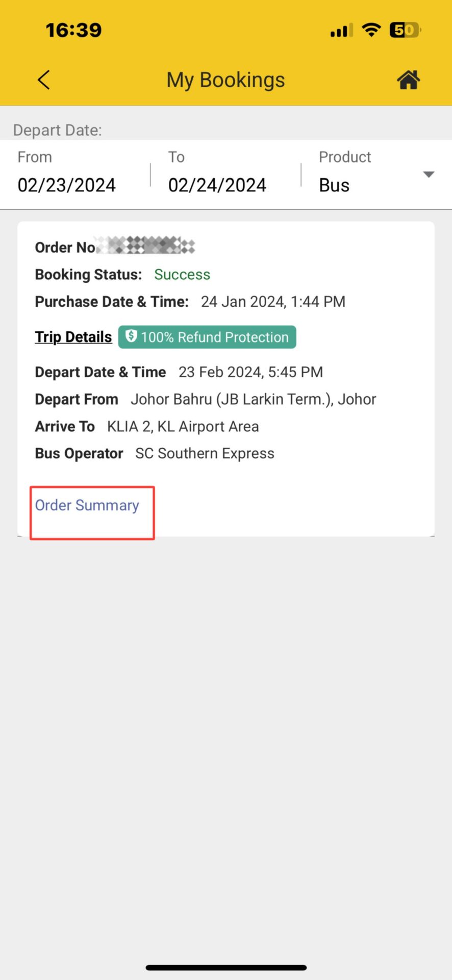
Task: Tap the battery indicator icon
Action: [x=405, y=30]
